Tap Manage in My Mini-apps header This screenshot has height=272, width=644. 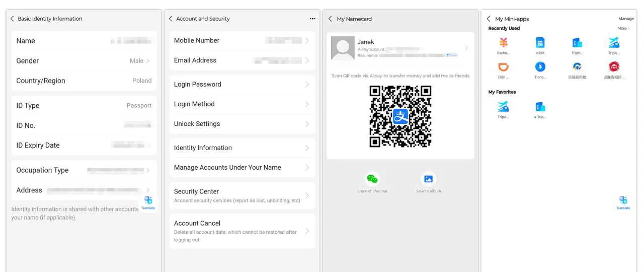coord(626,19)
